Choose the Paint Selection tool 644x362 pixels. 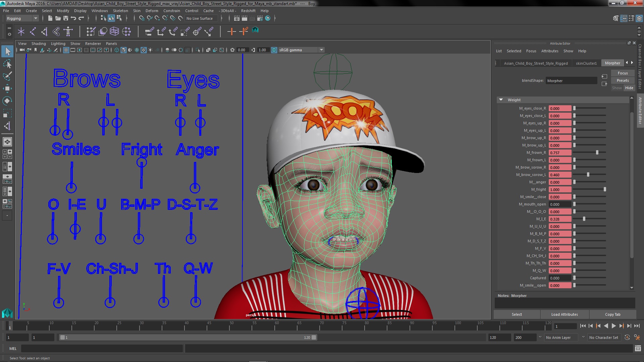(x=7, y=76)
